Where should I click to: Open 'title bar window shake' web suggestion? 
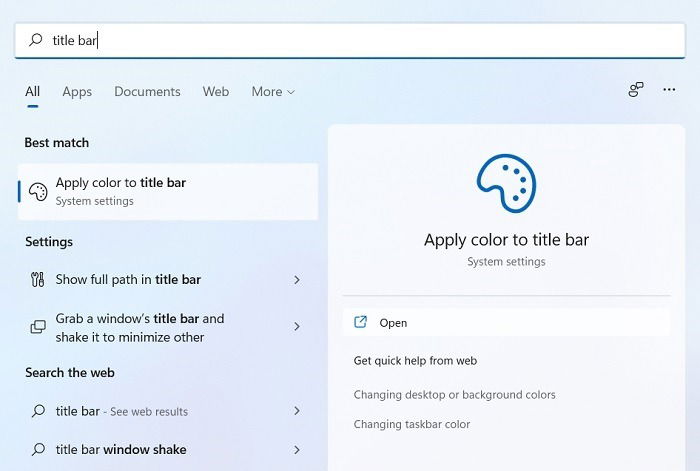(168, 450)
